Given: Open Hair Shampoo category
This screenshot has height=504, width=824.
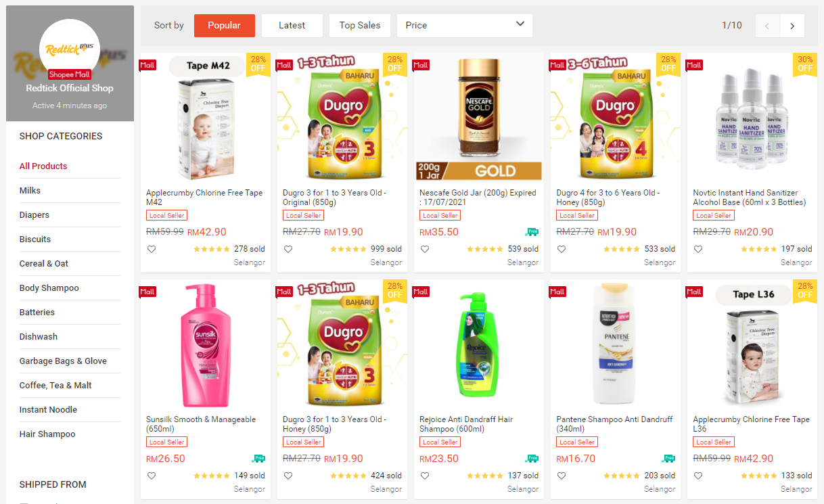Looking at the screenshot, I should pyautogui.click(x=47, y=434).
